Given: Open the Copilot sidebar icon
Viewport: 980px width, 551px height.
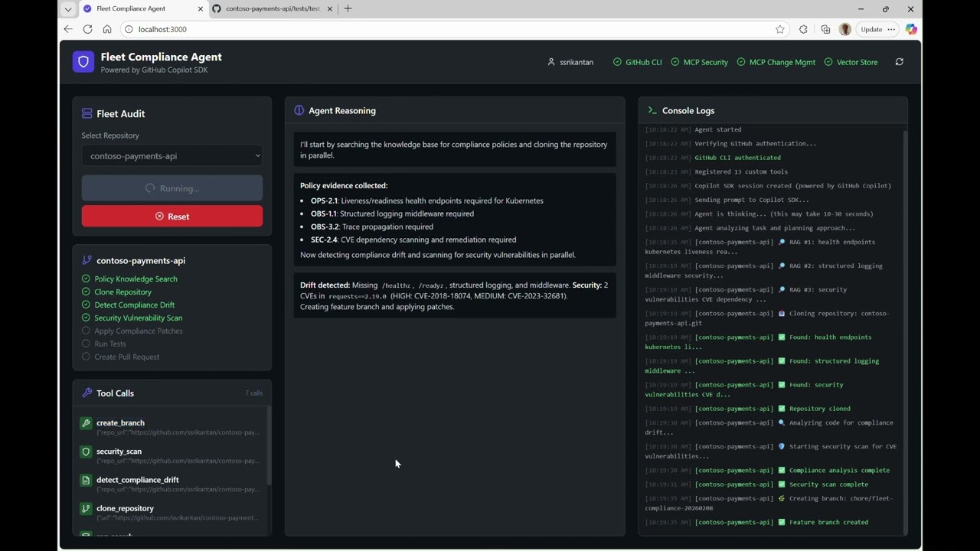Looking at the screenshot, I should (x=911, y=29).
